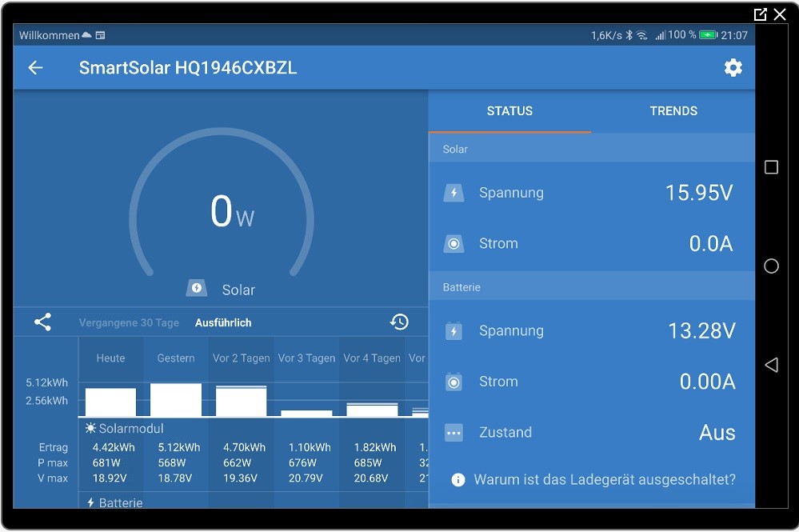The image size is (799, 532).
Task: Click the Willkommen status bar text
Action: (49, 35)
